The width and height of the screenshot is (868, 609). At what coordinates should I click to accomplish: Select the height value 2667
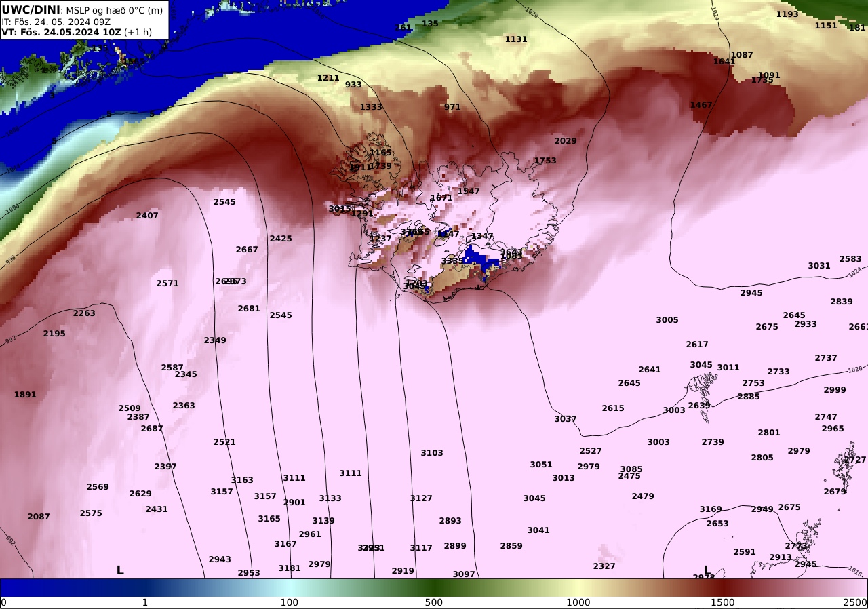(247, 250)
